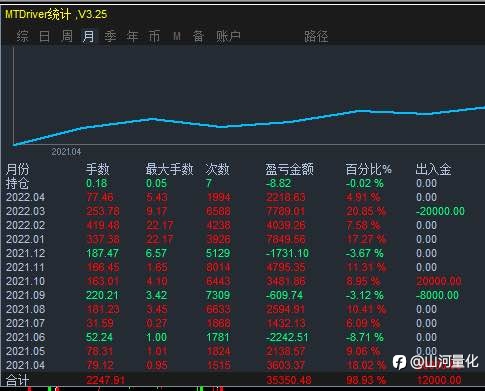Click the 35350.48 total profit value

[x=289, y=380]
